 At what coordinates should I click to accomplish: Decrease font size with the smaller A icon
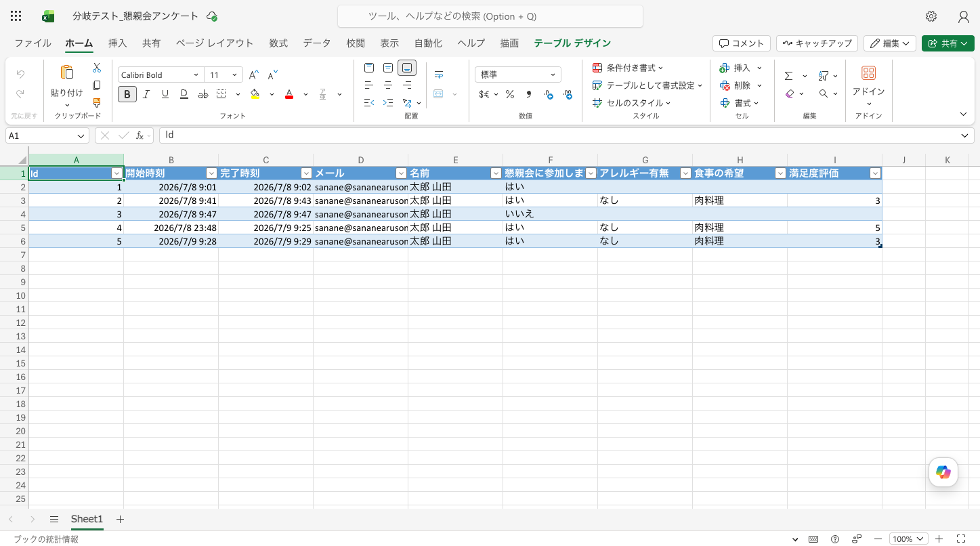coord(273,75)
